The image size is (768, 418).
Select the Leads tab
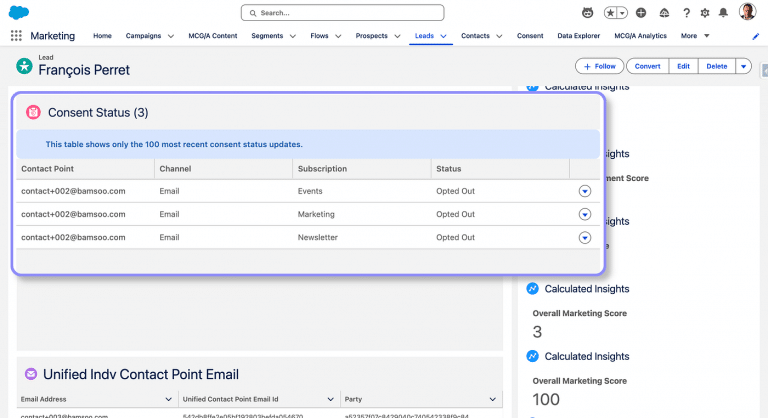pos(424,36)
